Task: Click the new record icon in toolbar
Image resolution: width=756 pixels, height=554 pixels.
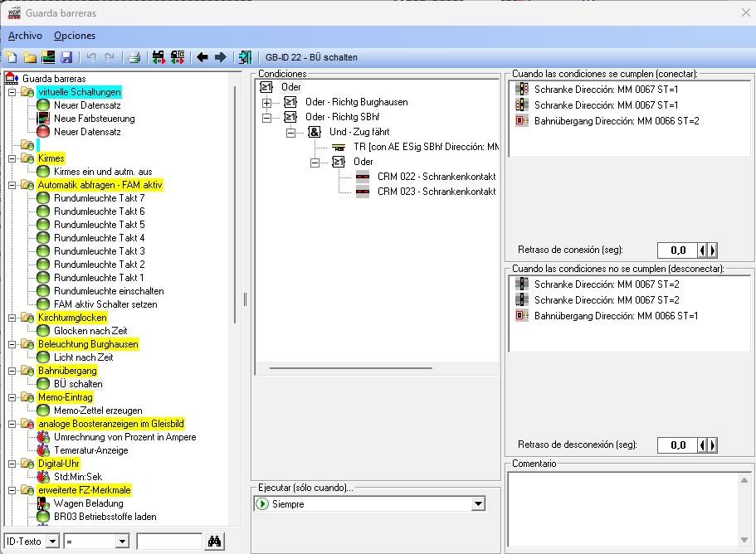Action: point(11,57)
